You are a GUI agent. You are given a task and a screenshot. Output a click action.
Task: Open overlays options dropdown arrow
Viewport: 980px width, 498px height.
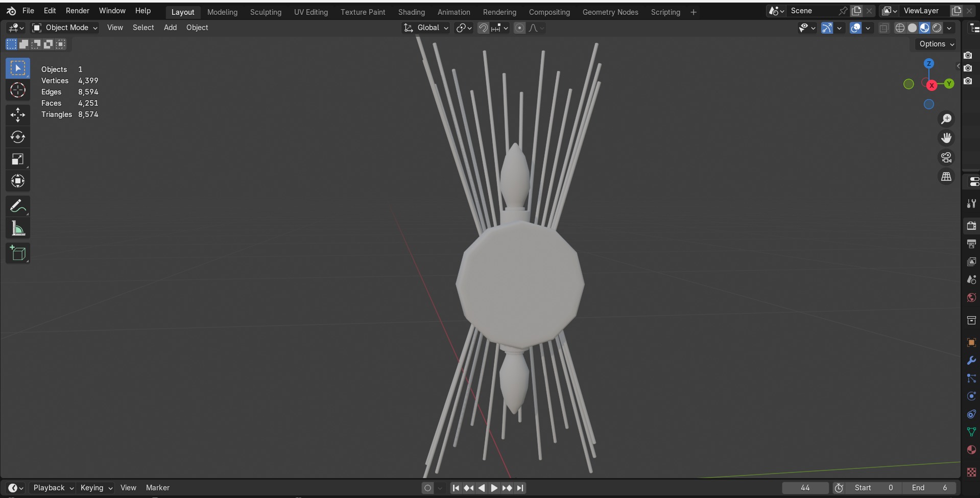click(x=868, y=28)
